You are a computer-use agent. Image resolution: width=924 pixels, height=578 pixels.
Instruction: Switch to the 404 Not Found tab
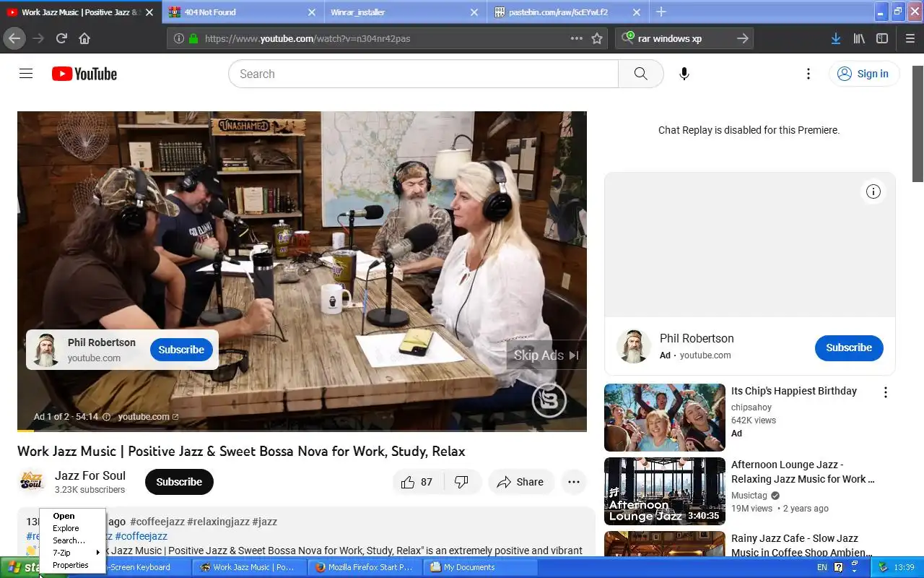click(243, 12)
